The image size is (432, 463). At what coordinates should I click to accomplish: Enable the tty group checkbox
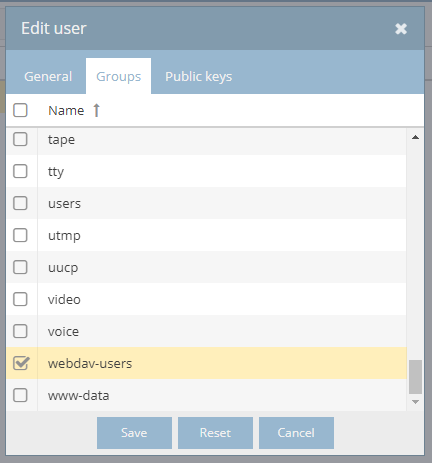tap(20, 171)
